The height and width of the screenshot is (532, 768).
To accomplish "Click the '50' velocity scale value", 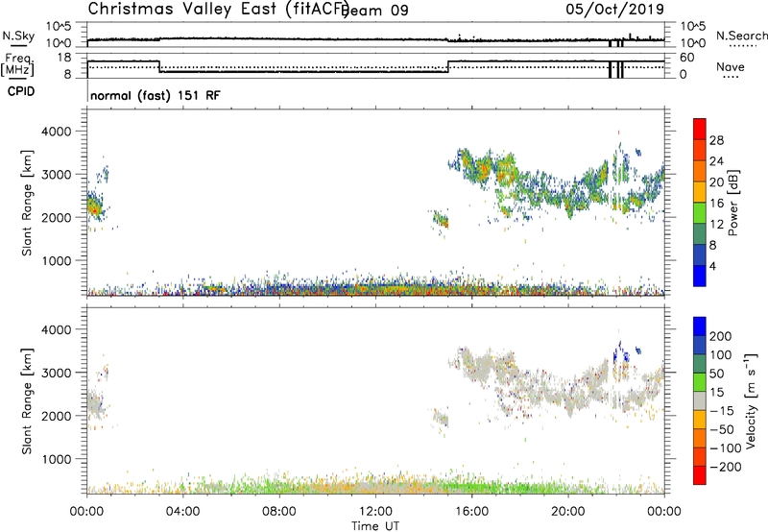I will pyautogui.click(x=716, y=374).
